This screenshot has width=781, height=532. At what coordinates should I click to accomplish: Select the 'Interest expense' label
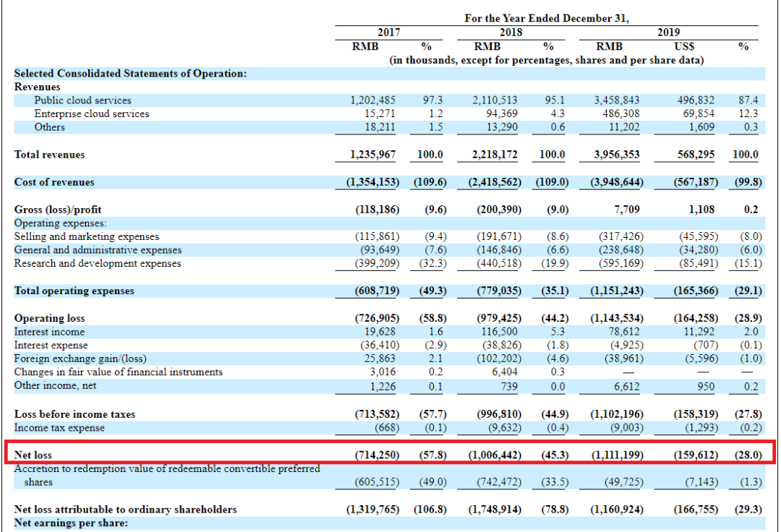pyautogui.click(x=51, y=346)
